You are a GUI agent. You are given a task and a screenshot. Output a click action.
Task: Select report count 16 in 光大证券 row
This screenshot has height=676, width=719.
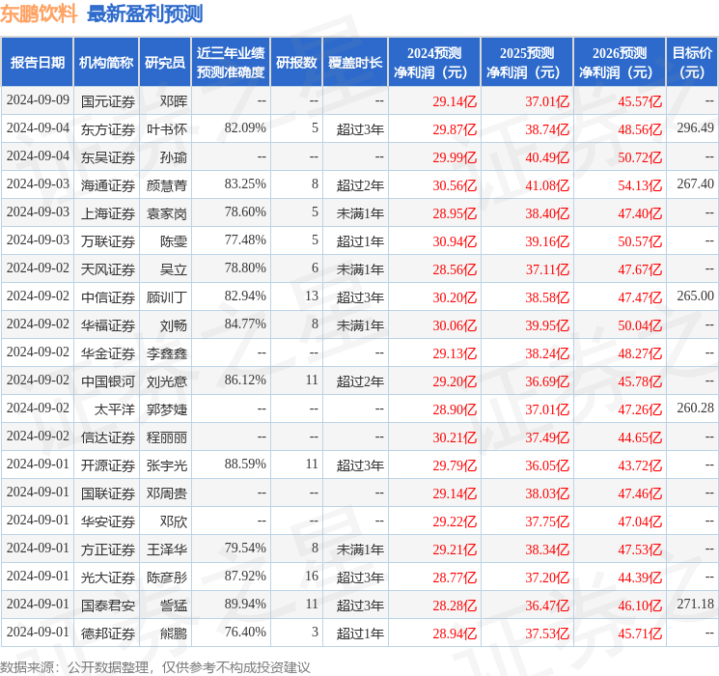312,576
